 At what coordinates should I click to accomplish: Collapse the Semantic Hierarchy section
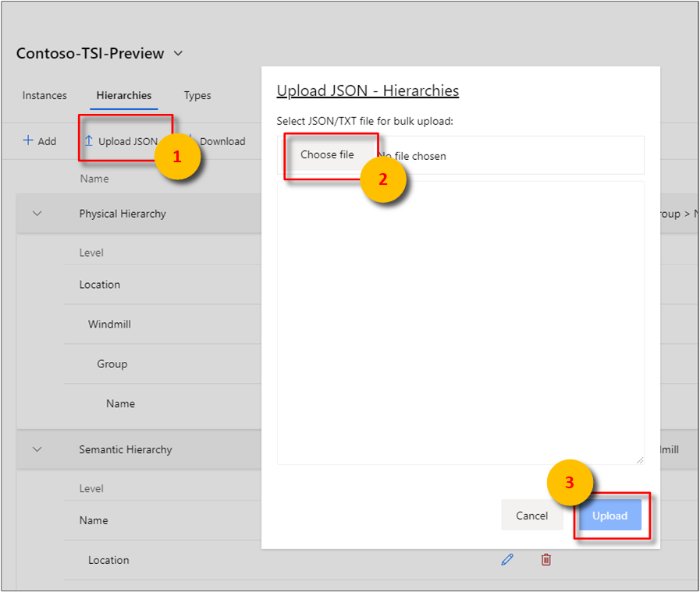(37, 449)
